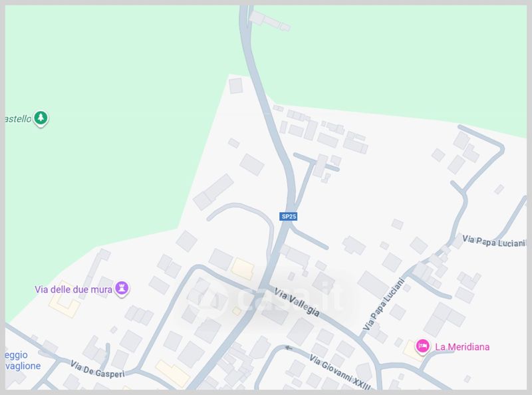Open the pink hotel pin for La Meridiana
Viewport: 532px width, 395px height.
[422, 347]
